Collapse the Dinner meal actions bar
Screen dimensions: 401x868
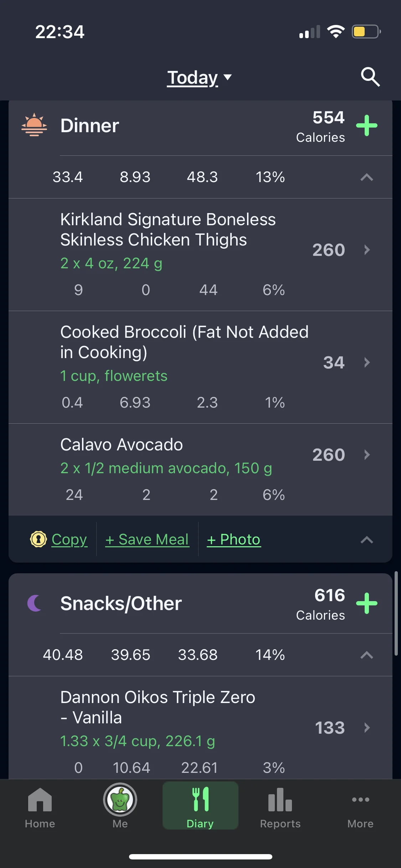click(367, 540)
